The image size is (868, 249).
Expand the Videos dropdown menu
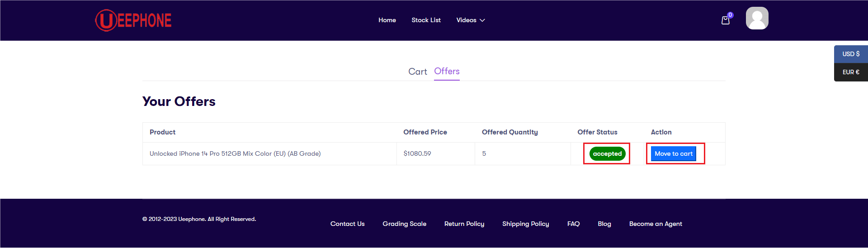[471, 20]
